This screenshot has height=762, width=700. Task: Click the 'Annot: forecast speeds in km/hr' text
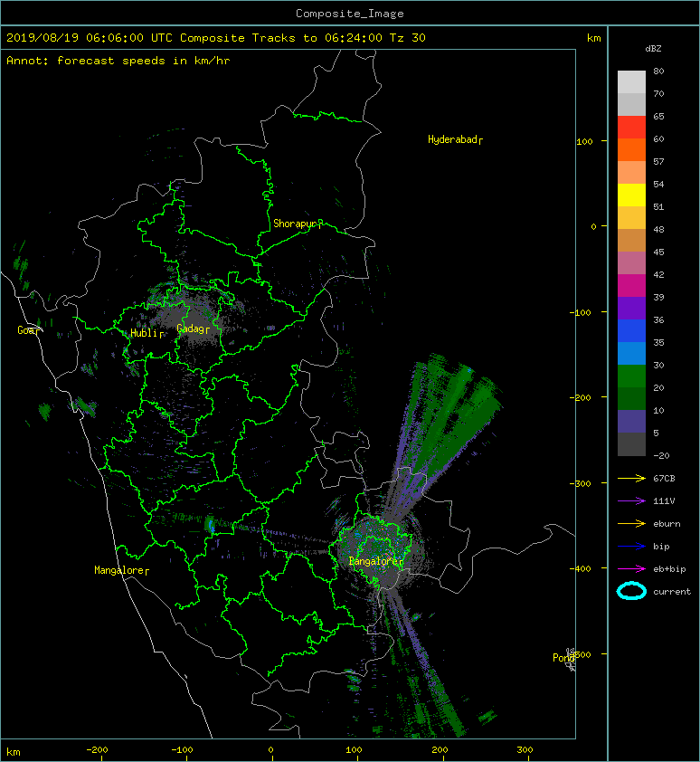pos(118,61)
